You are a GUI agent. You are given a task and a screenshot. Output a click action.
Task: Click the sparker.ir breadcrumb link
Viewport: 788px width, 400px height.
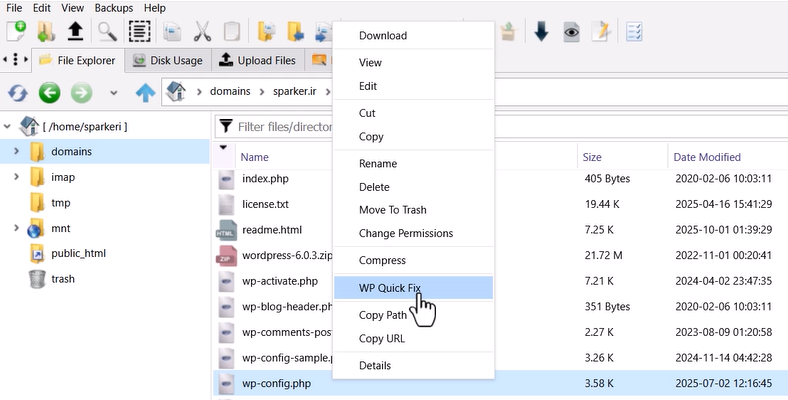[294, 92]
